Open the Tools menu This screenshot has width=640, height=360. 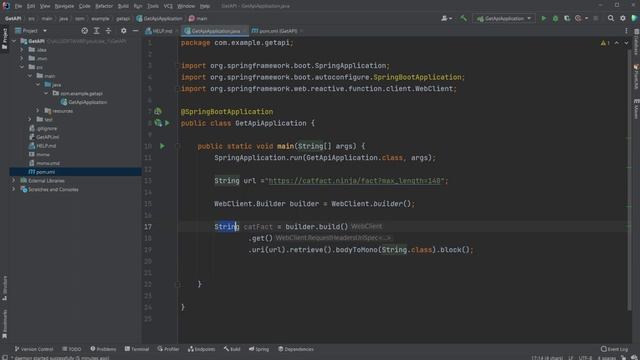pos(153,6)
